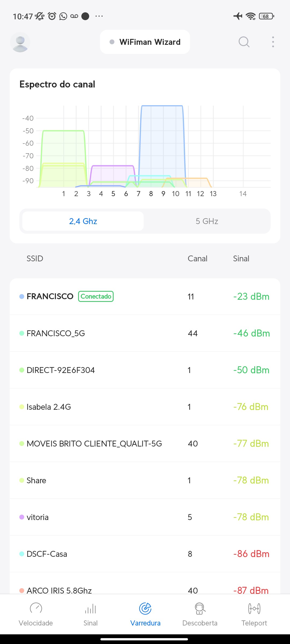Open the three-dot overflow menu
290x644 pixels.
[x=273, y=42]
